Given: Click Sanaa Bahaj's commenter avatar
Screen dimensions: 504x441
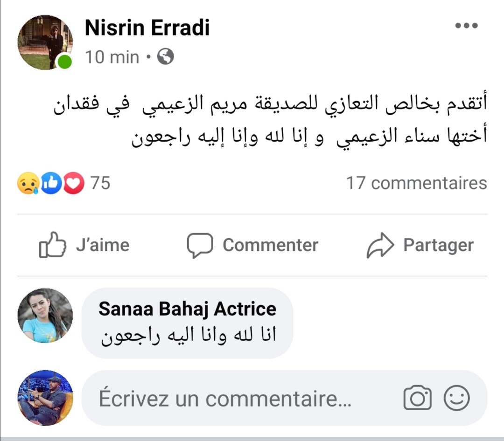Looking at the screenshot, I should point(45,316).
